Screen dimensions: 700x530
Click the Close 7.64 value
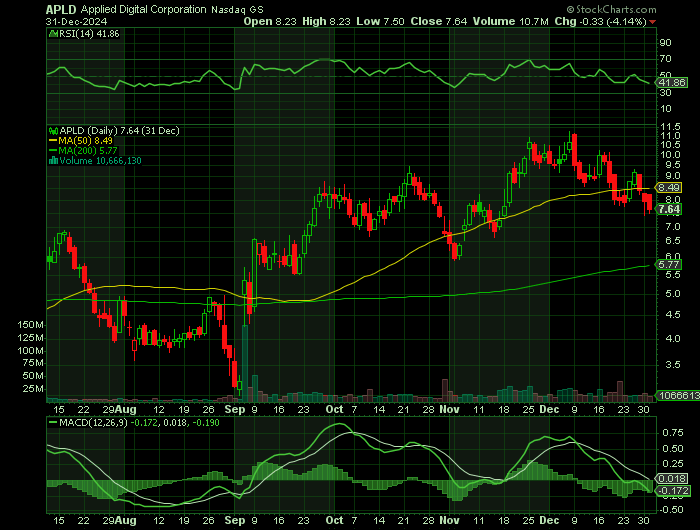pos(439,21)
